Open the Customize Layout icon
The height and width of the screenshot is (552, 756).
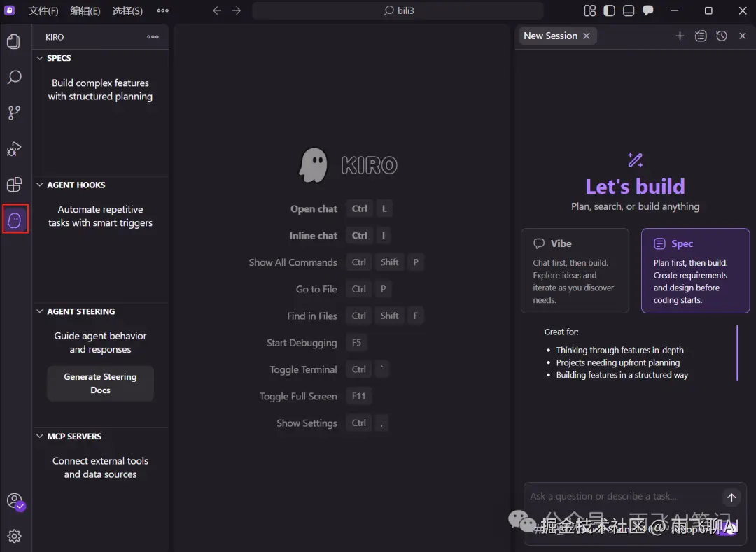(x=589, y=10)
